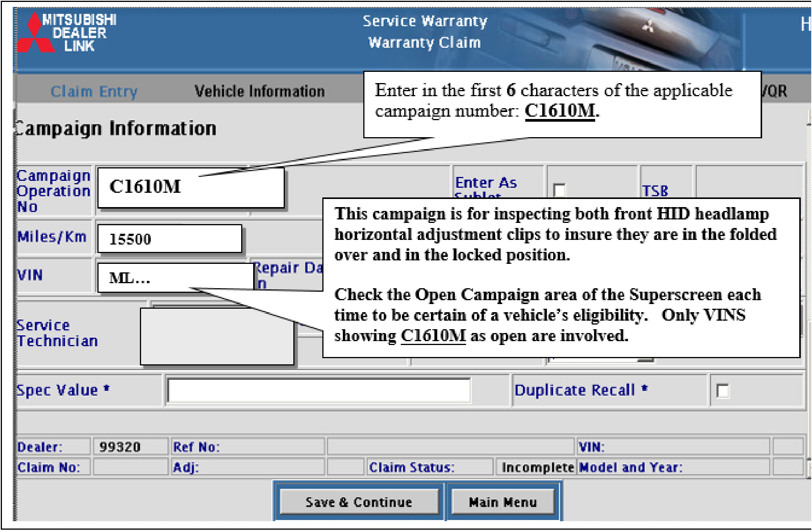
Task: Click the 'Spec Value *' label
Action: click(x=63, y=390)
